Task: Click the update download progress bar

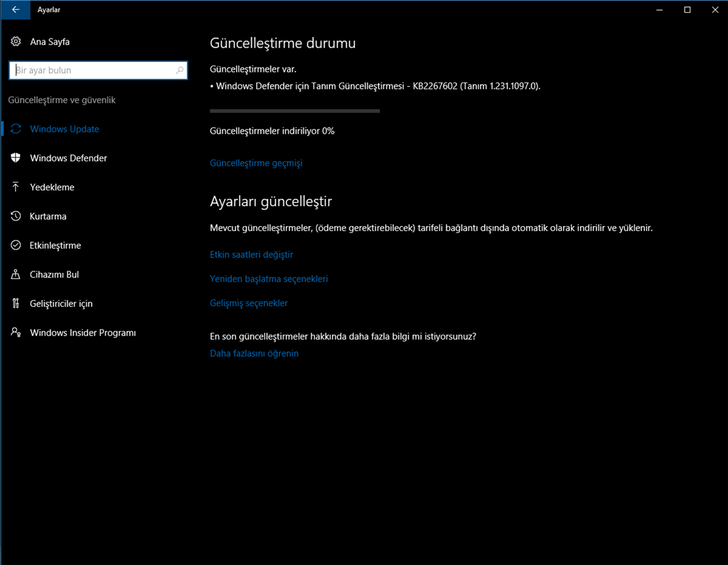Action: (x=295, y=111)
